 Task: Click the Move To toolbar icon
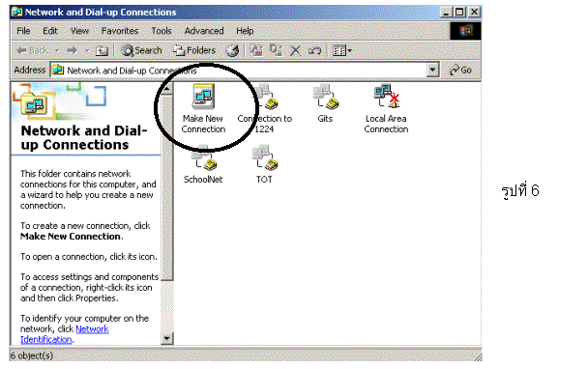pyautogui.click(x=256, y=50)
